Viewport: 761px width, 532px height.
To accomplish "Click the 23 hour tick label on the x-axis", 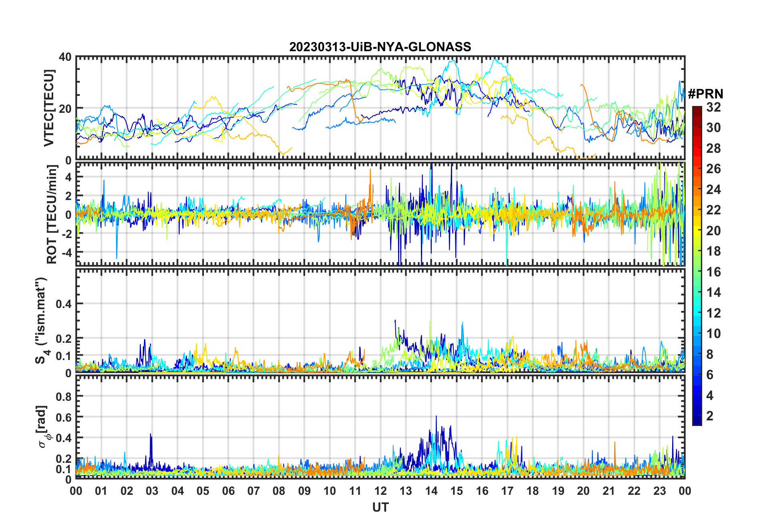I will 659,491.
